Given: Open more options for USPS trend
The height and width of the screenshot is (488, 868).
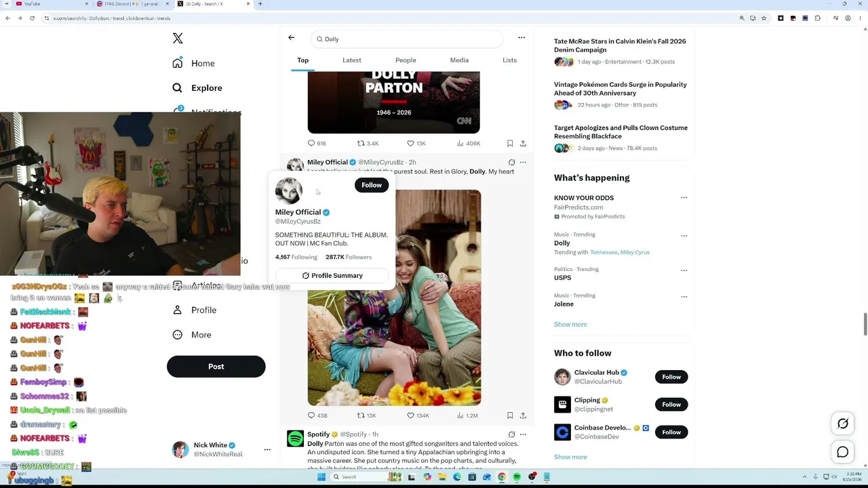Looking at the screenshot, I should (684, 270).
